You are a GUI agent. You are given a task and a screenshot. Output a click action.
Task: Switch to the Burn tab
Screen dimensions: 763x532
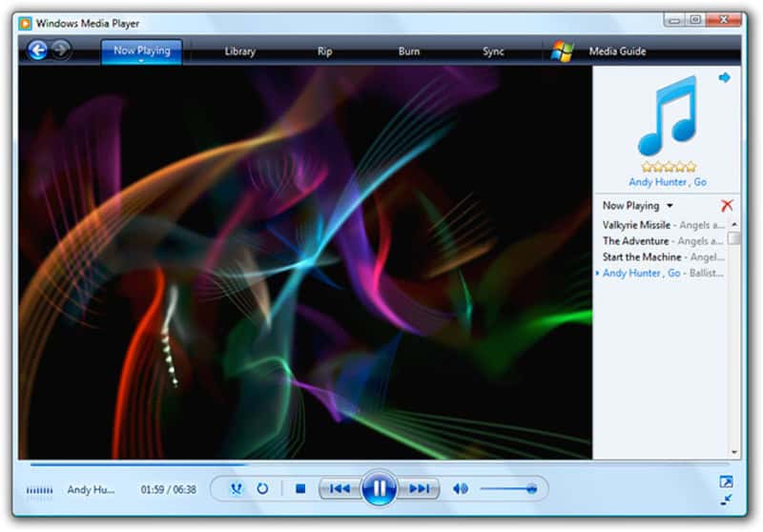pos(409,51)
